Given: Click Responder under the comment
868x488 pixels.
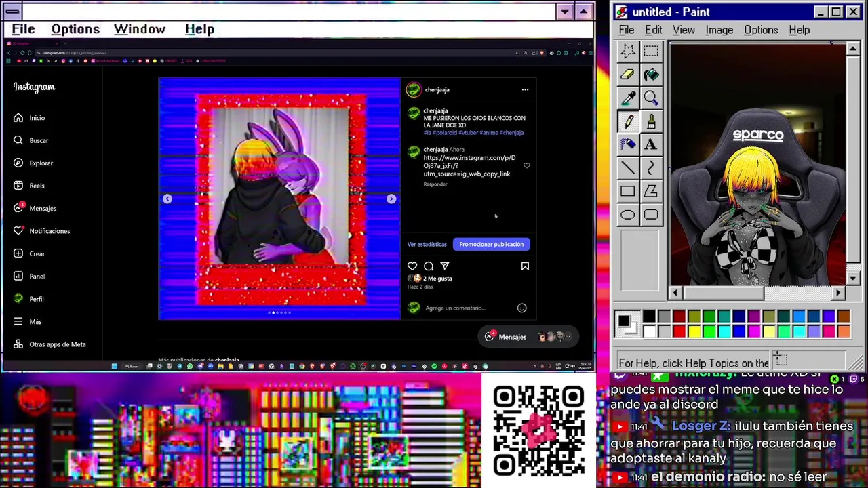Looking at the screenshot, I should pyautogui.click(x=435, y=184).
